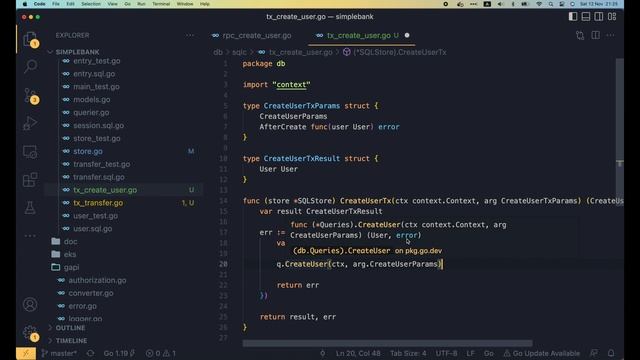
Task: Click the vertical editor scrollbar minimap
Action: click(x=620, y=133)
